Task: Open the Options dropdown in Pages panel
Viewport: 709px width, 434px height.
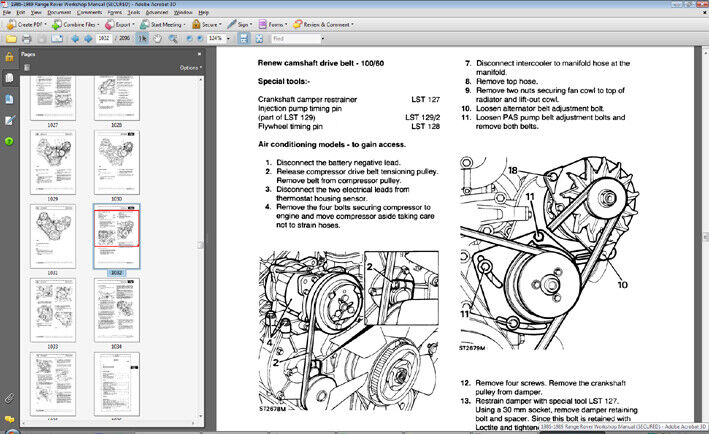Action: (190, 68)
